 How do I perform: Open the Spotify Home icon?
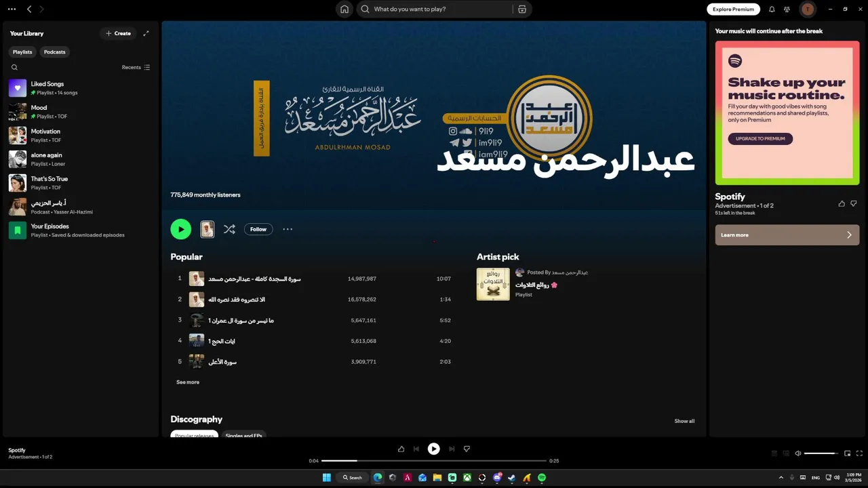coord(344,9)
